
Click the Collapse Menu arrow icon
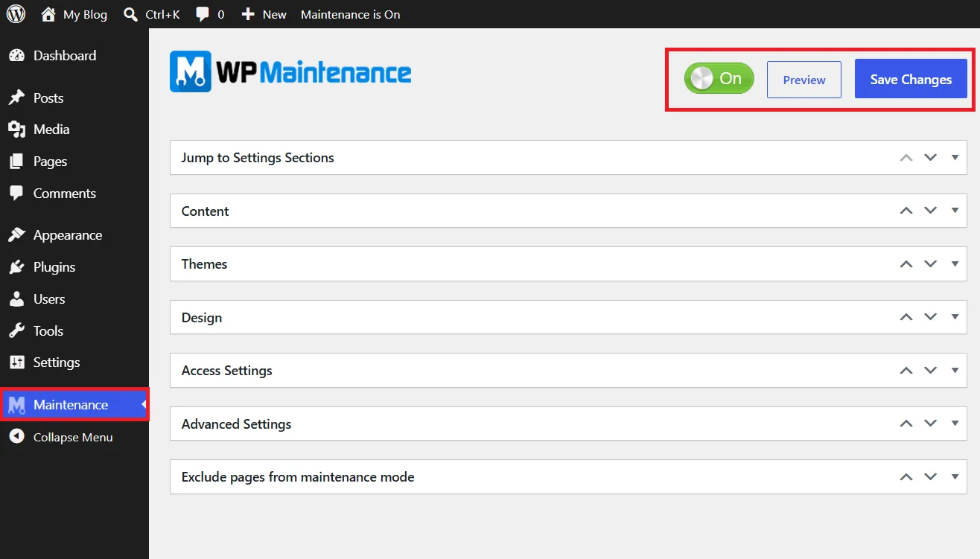click(x=16, y=437)
